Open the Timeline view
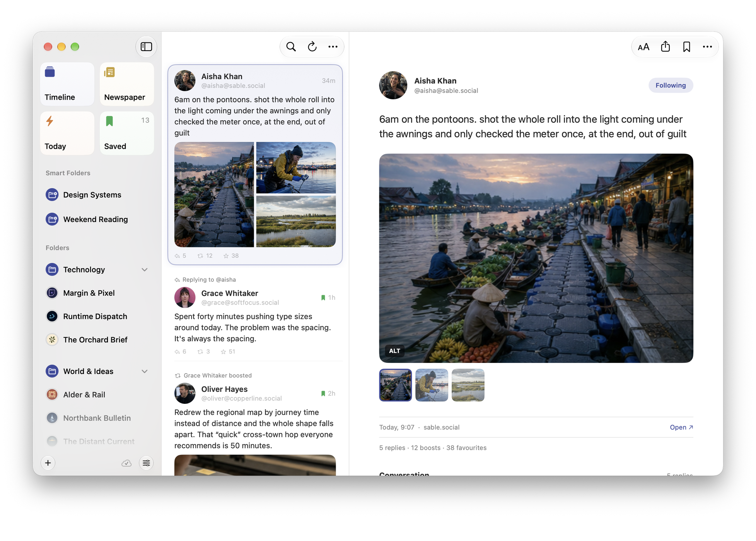Screen dimensions: 756x541 [67, 84]
